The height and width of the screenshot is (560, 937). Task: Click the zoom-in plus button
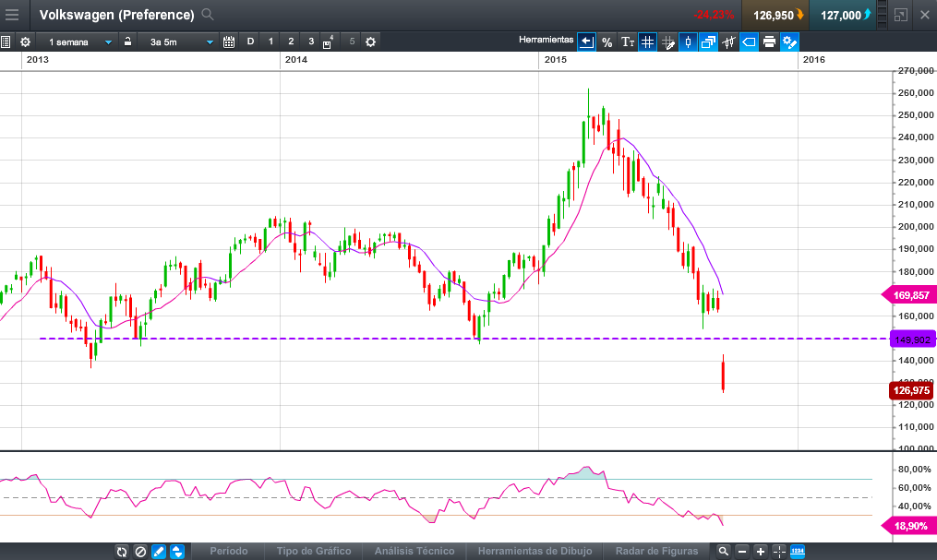click(x=761, y=552)
